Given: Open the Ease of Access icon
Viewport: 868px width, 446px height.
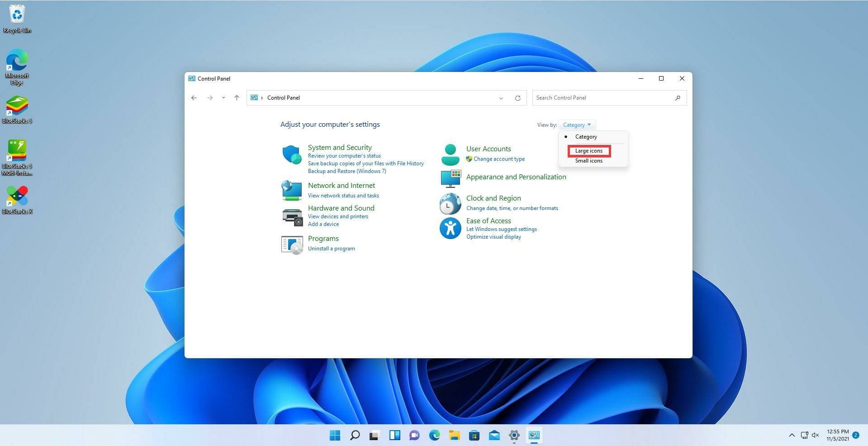Looking at the screenshot, I should tap(450, 228).
